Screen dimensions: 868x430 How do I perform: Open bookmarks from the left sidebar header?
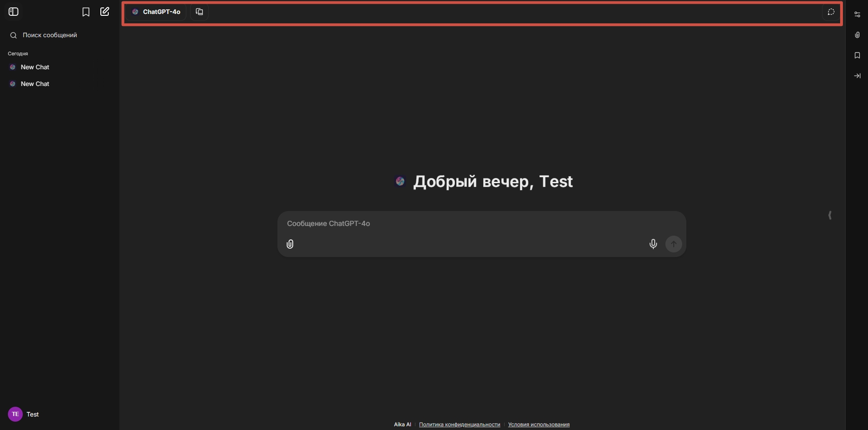pyautogui.click(x=86, y=12)
